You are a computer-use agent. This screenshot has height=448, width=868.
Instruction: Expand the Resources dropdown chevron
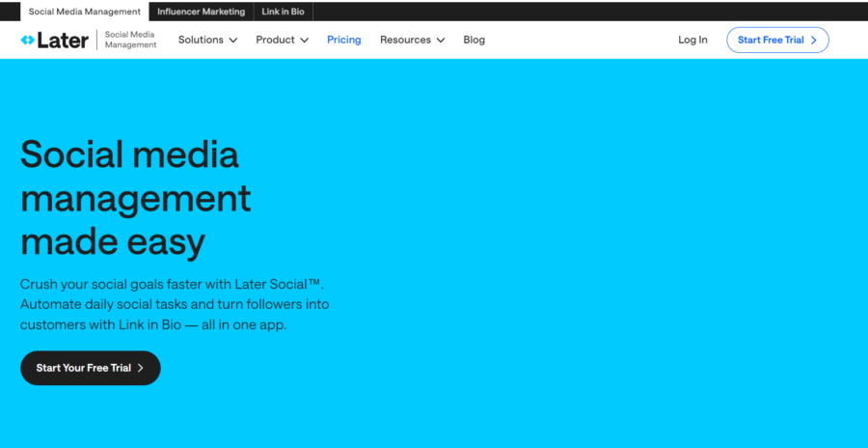pyautogui.click(x=441, y=41)
